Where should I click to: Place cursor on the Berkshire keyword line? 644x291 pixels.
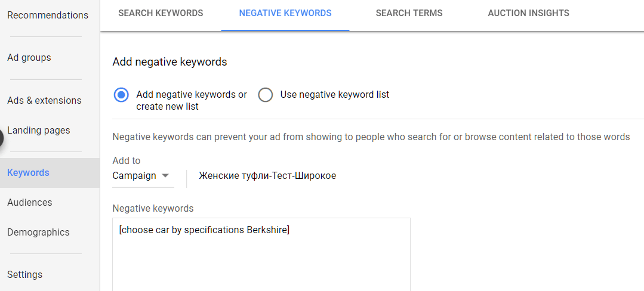[204, 230]
